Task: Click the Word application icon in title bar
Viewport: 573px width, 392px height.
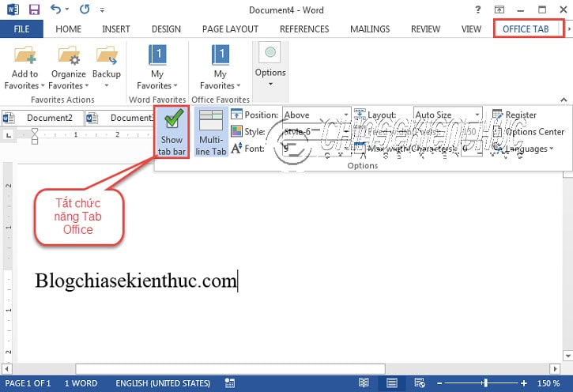Action: click(13, 9)
